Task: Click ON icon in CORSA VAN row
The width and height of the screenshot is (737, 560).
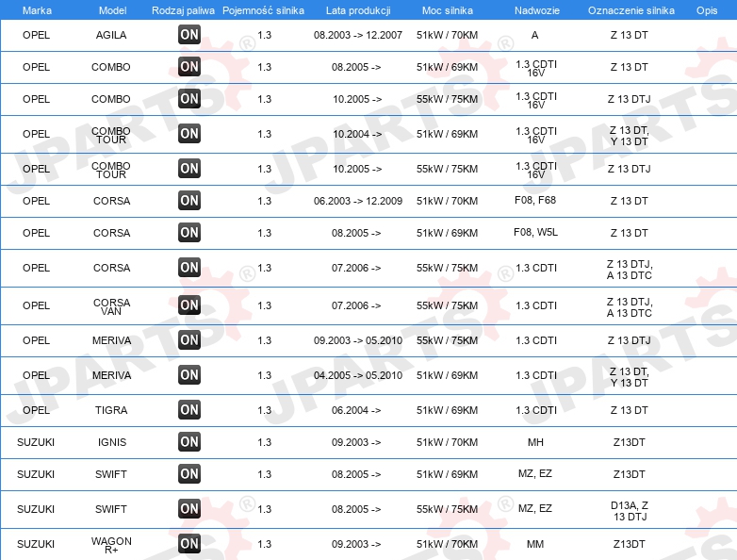Action: click(189, 305)
